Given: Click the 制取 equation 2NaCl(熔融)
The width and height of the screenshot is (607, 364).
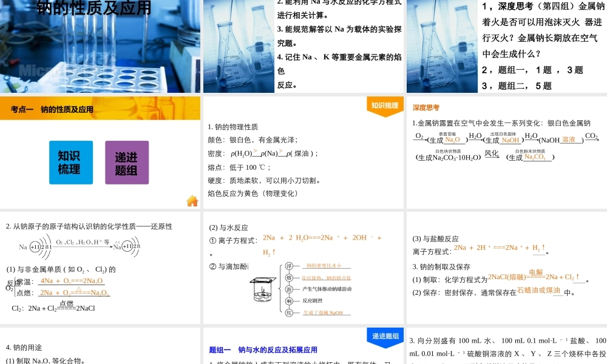Looking at the screenshot, I should point(534,276).
